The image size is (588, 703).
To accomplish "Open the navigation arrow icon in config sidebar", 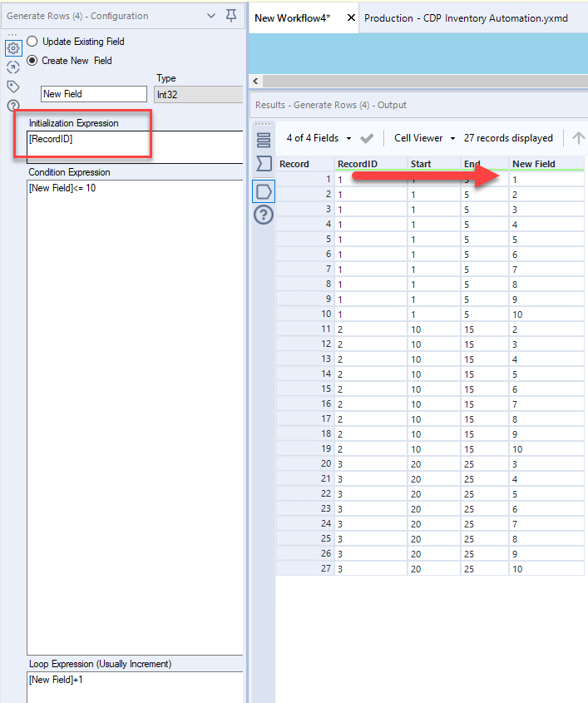I will 13,67.
